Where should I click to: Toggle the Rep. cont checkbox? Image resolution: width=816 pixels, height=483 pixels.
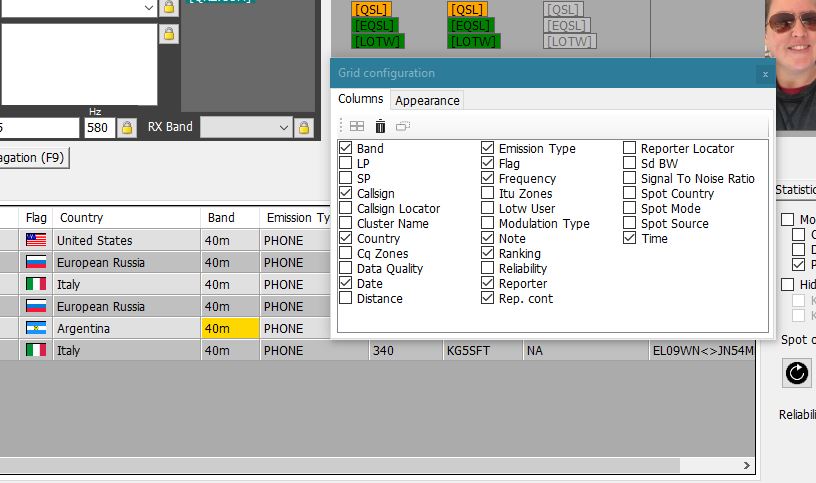[x=488, y=298]
